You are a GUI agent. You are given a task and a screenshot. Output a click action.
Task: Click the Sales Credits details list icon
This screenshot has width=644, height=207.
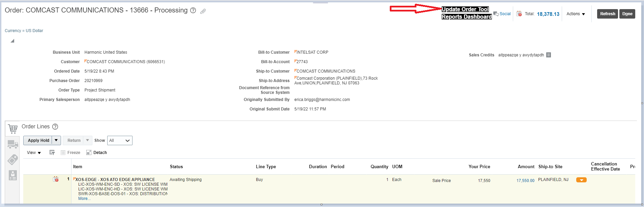(x=549, y=55)
